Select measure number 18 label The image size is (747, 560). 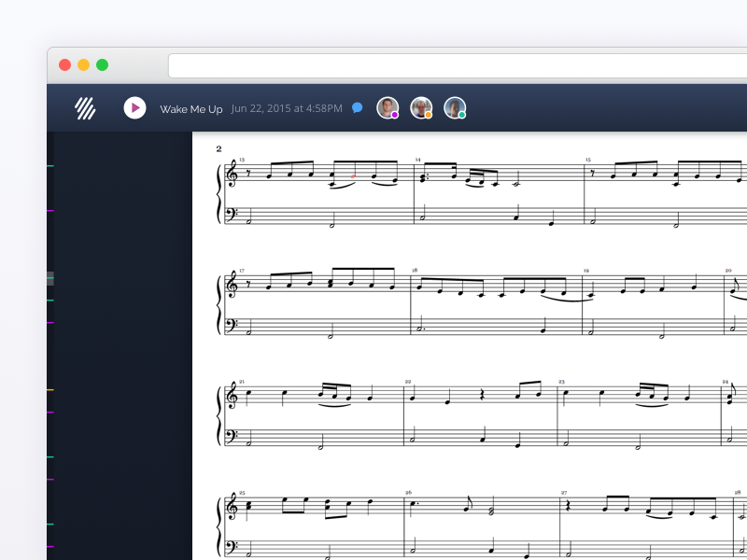coord(415,270)
